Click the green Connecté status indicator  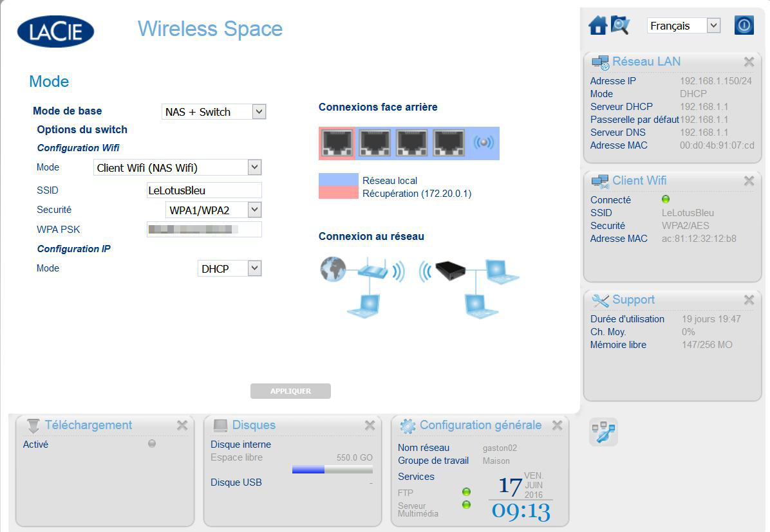point(666,199)
